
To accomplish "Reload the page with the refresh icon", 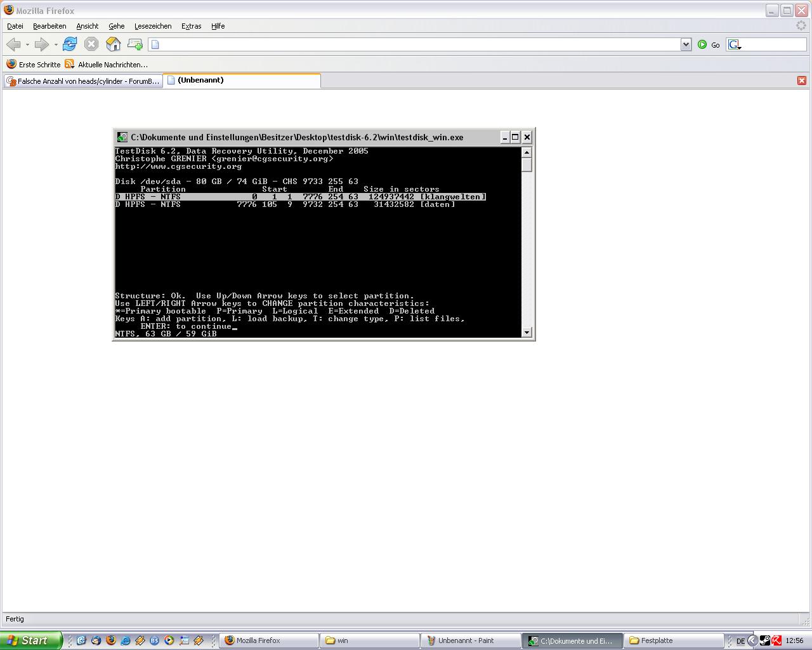I will coord(70,44).
